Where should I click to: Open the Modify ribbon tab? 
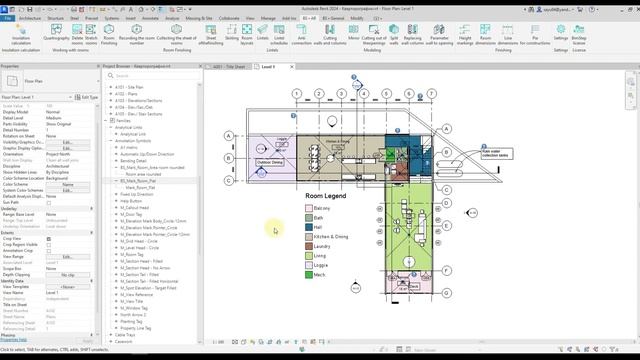click(x=357, y=18)
